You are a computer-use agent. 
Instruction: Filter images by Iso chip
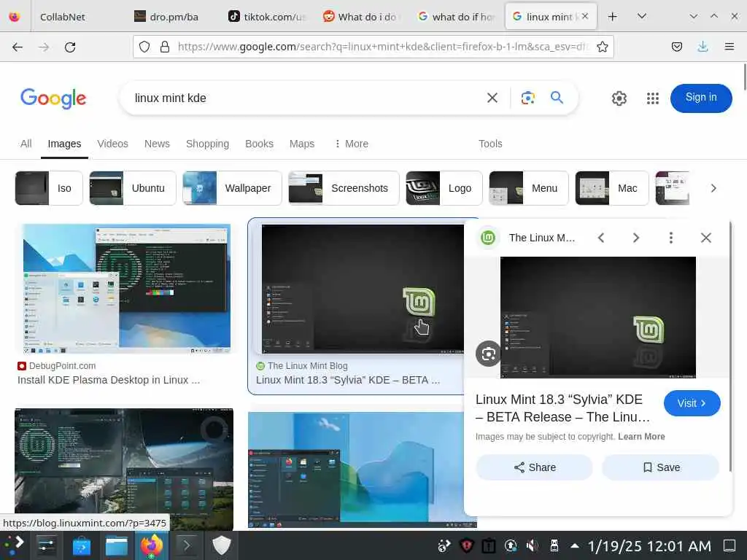pos(49,188)
